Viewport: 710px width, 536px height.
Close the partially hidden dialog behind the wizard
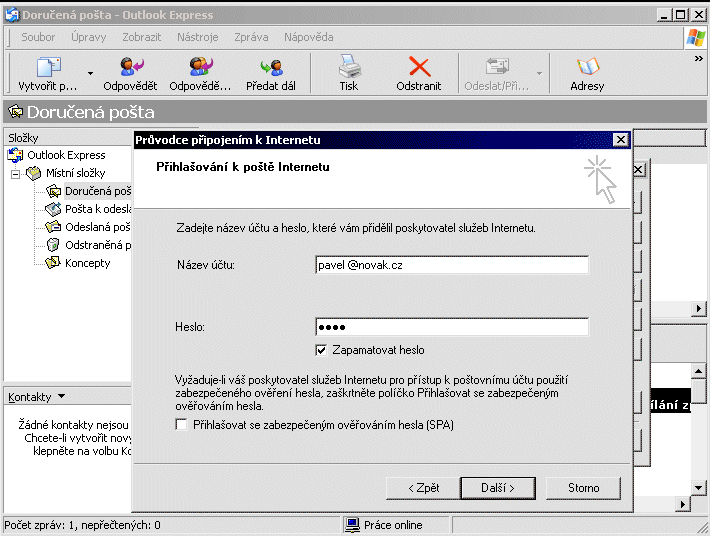tap(638, 170)
